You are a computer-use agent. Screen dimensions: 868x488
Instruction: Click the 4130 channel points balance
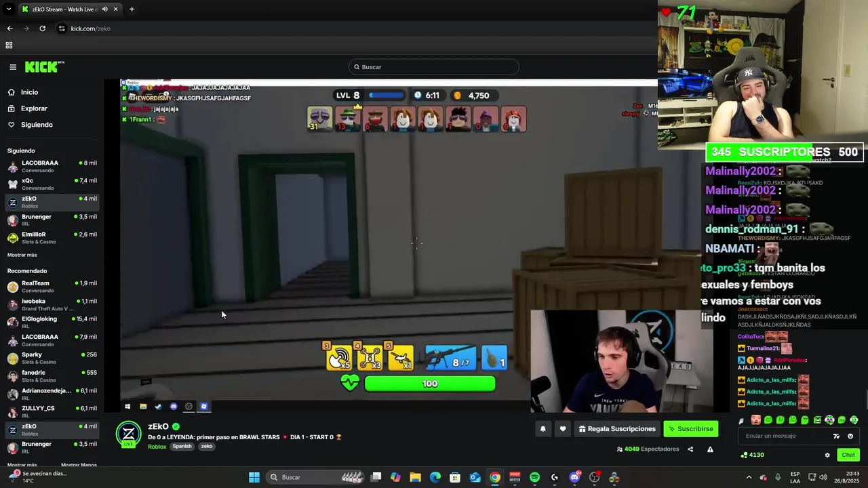click(x=753, y=455)
